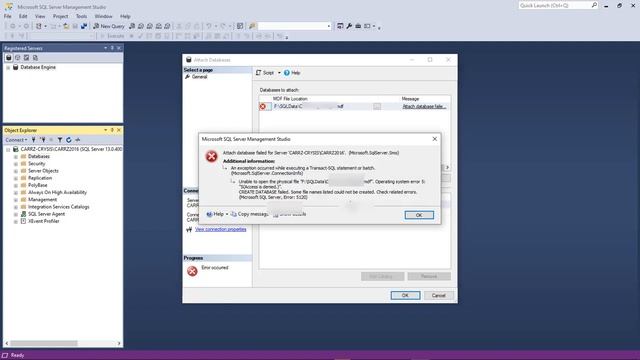
Task: Open the Script dropdown arrow in Attach Databases
Action: click(279, 73)
